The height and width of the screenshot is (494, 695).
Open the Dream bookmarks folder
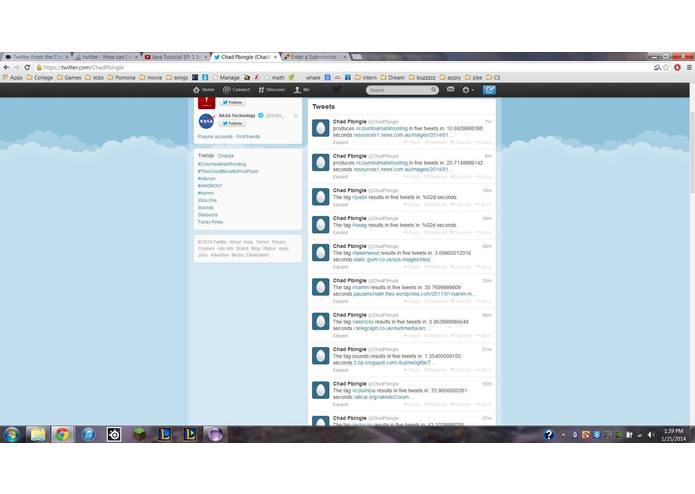point(393,78)
